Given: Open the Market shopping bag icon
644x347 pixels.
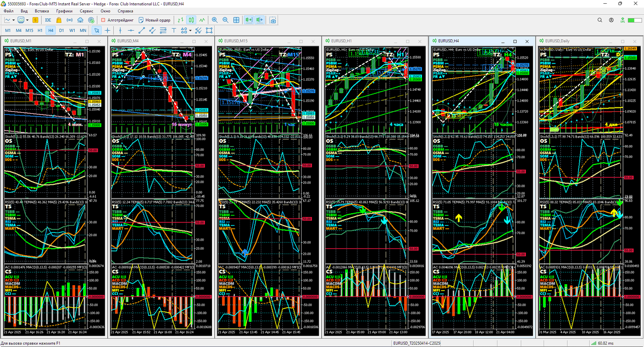Looking at the screenshot, I should coord(59,20).
